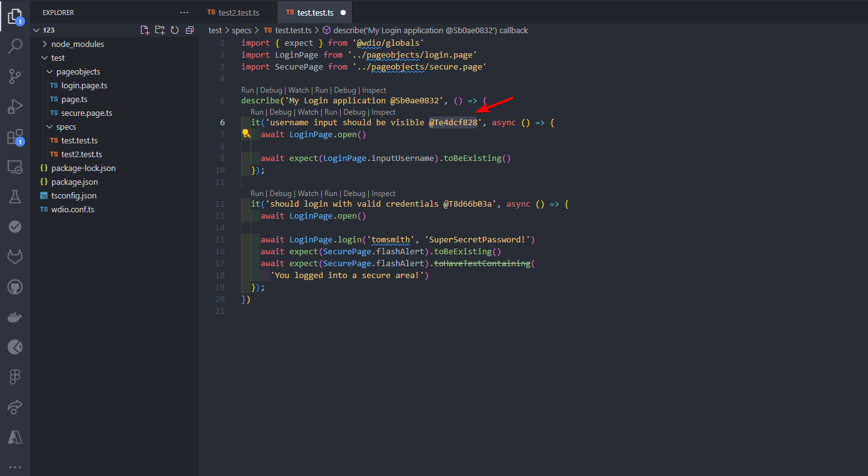This screenshot has width=868, height=476.
Task: Open the Testing flask panel
Action: coord(15,196)
